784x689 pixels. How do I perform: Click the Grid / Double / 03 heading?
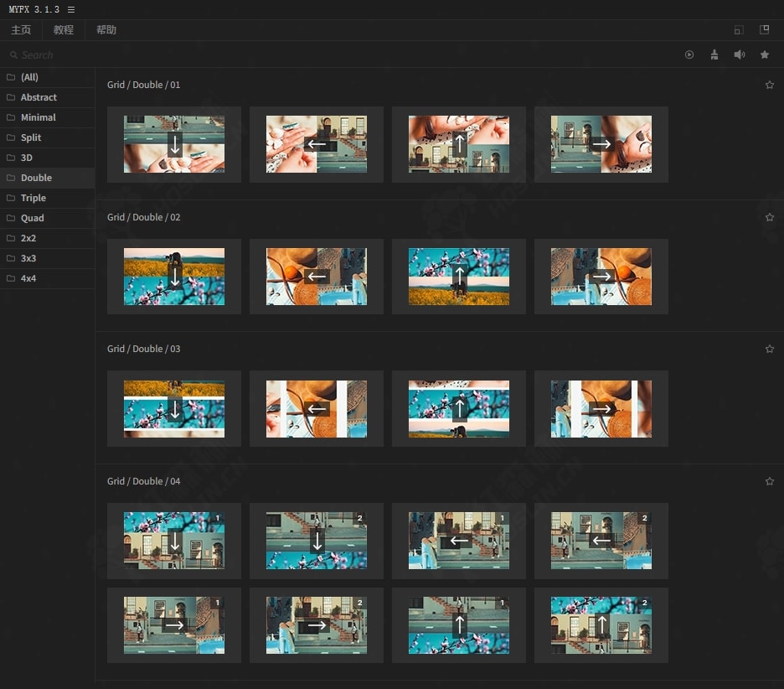click(143, 349)
